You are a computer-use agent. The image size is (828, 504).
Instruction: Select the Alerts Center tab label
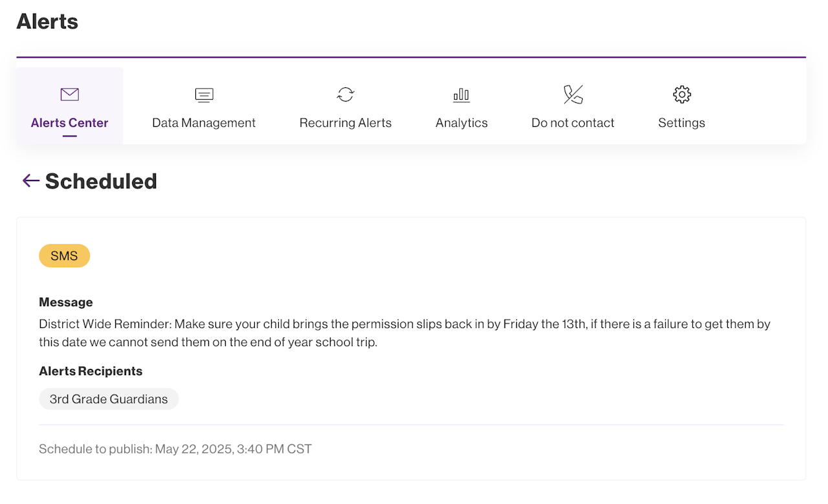point(69,123)
